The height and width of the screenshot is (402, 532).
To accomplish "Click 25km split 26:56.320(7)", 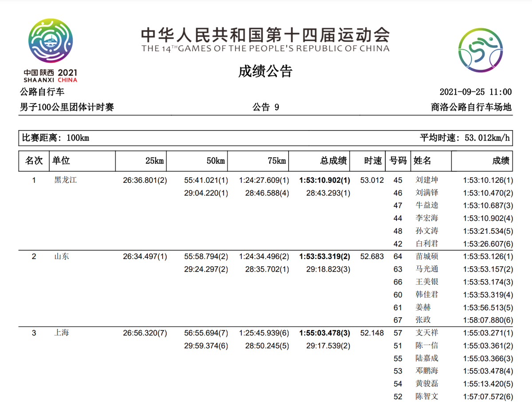I will pos(145,333).
